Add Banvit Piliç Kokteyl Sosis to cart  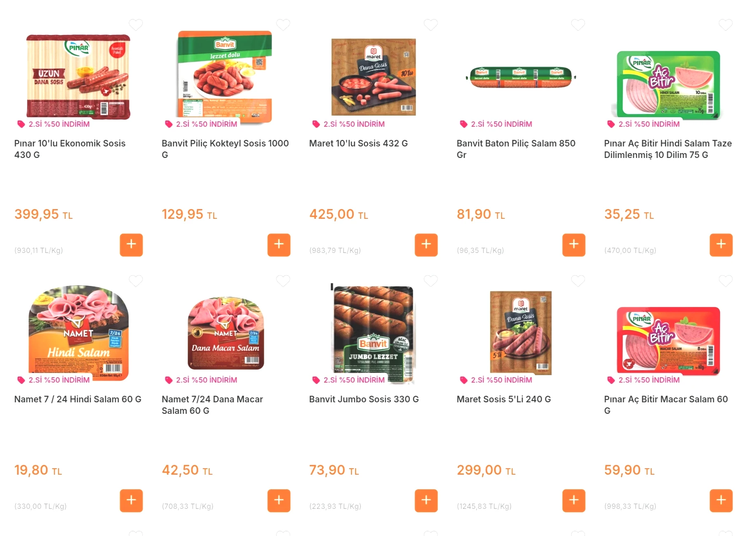tap(279, 245)
